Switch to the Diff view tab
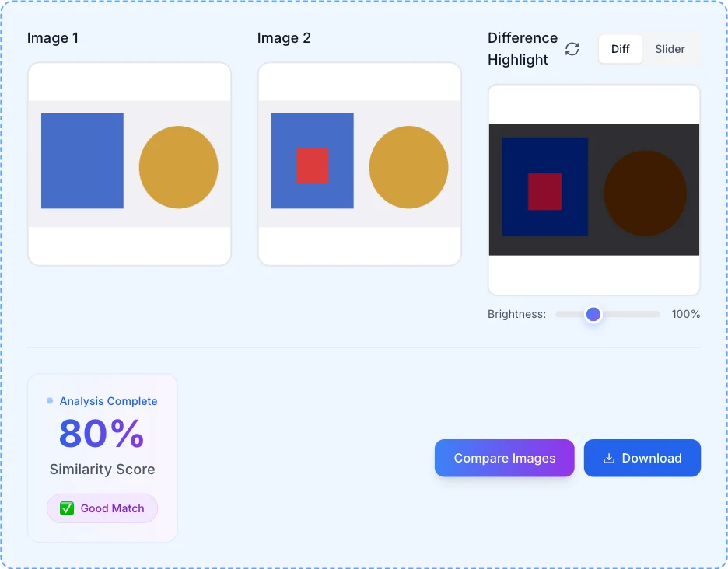 pos(621,49)
